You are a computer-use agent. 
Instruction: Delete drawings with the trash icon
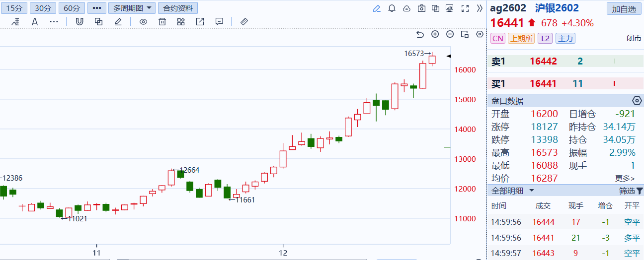pos(162,22)
